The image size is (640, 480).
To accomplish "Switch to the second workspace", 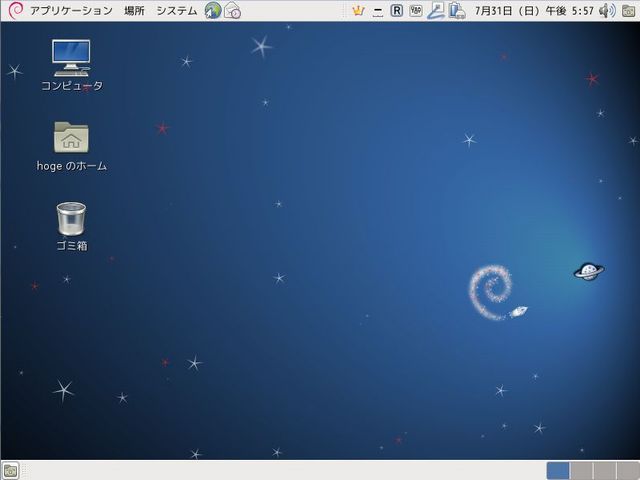I will [x=581, y=470].
